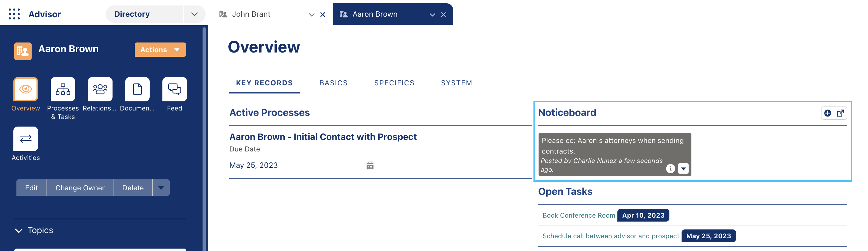Open more record actions beside Delete
The width and height of the screenshot is (868, 251).
[x=161, y=188]
